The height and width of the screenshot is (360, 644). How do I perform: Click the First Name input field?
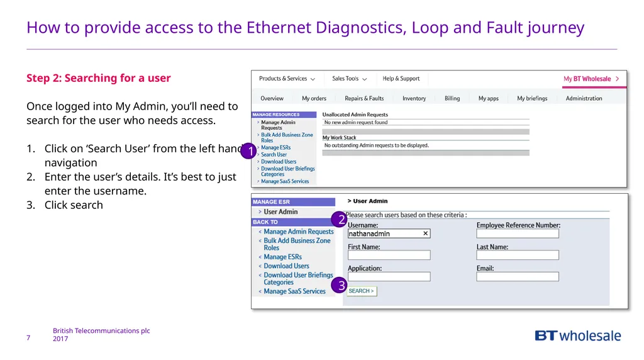(389, 255)
